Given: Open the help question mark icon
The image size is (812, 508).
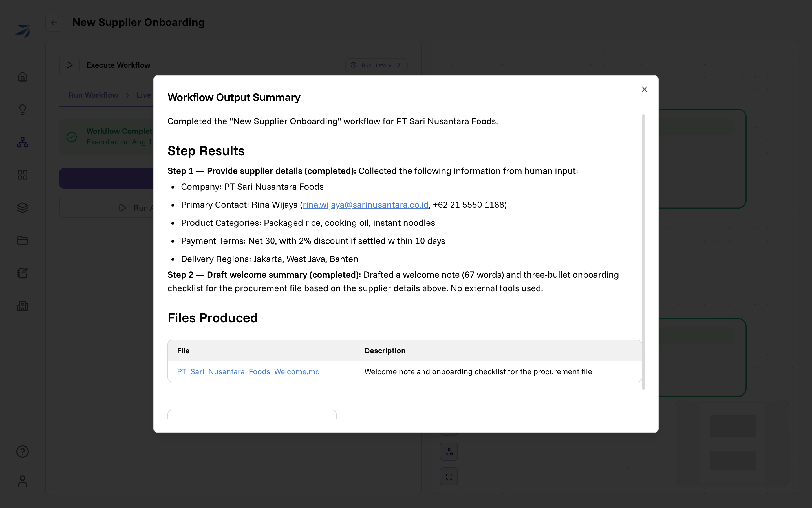Looking at the screenshot, I should (23, 452).
